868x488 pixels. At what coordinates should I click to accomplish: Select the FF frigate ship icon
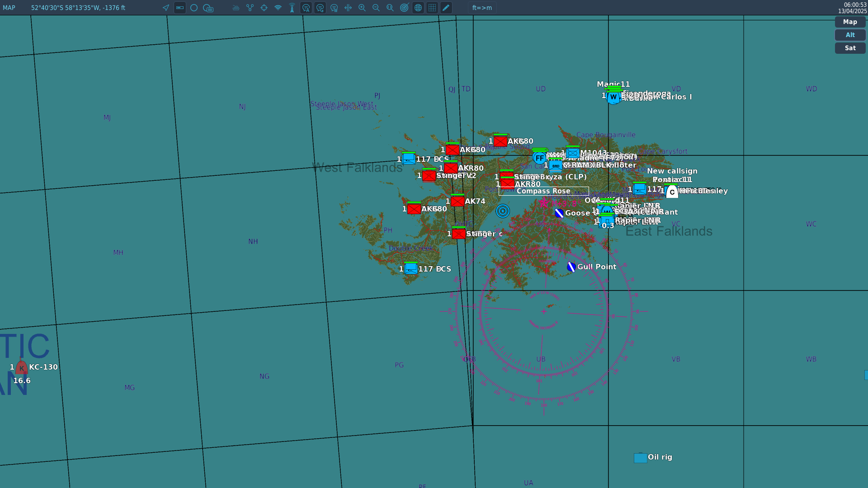click(539, 158)
